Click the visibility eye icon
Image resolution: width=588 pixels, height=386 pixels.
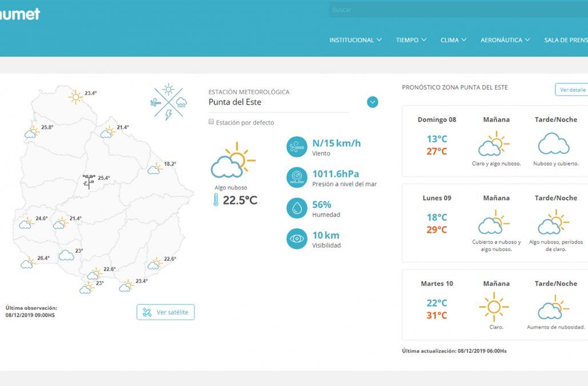tap(297, 239)
